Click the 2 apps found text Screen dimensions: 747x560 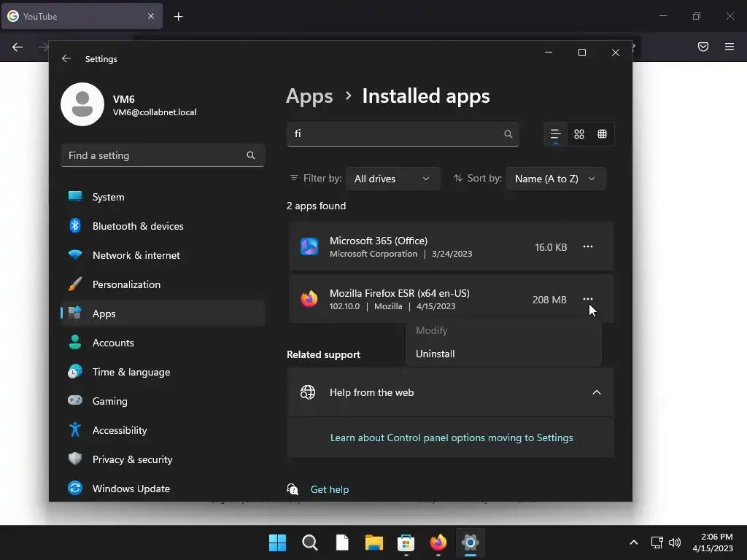pyautogui.click(x=317, y=206)
